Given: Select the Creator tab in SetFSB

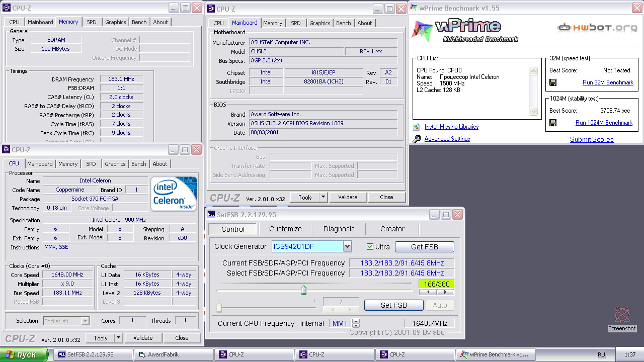Looking at the screenshot, I should tap(392, 229).
